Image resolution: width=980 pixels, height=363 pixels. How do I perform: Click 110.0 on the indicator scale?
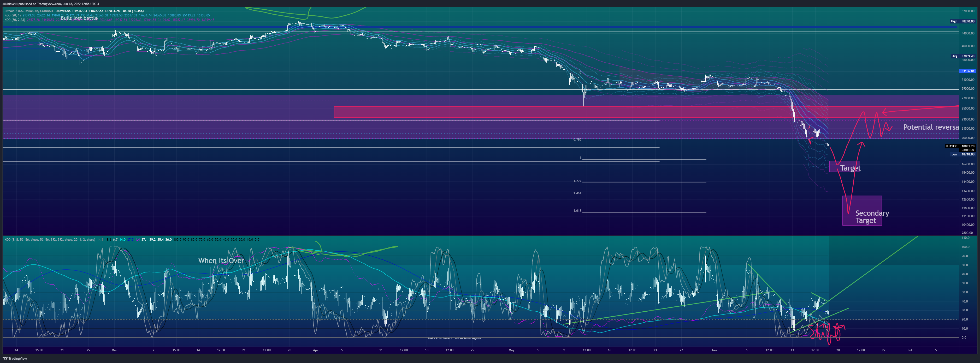click(x=966, y=238)
